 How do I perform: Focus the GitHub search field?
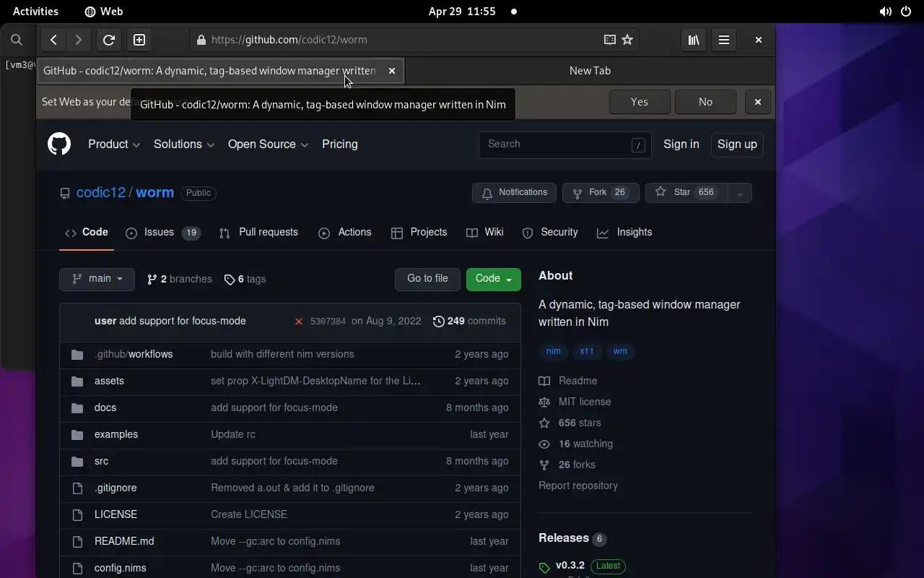[x=565, y=144]
